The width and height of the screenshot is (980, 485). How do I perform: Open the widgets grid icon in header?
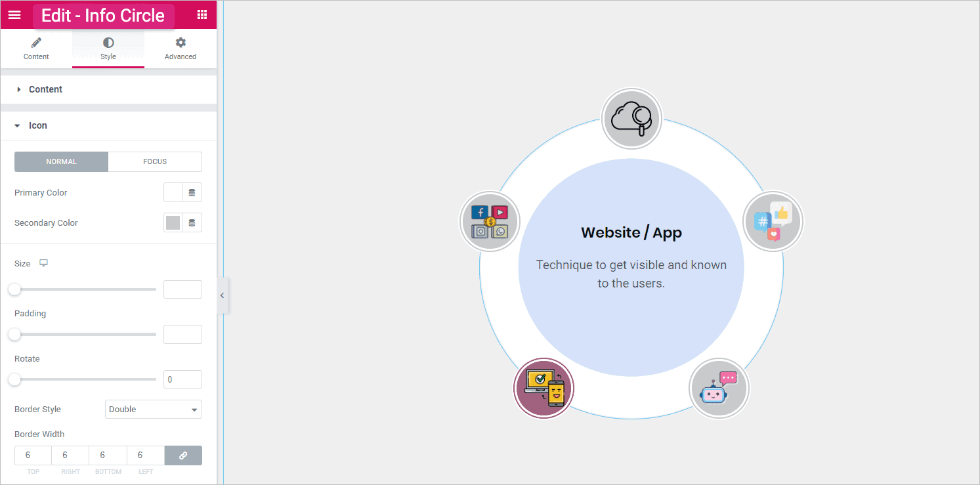pos(202,14)
